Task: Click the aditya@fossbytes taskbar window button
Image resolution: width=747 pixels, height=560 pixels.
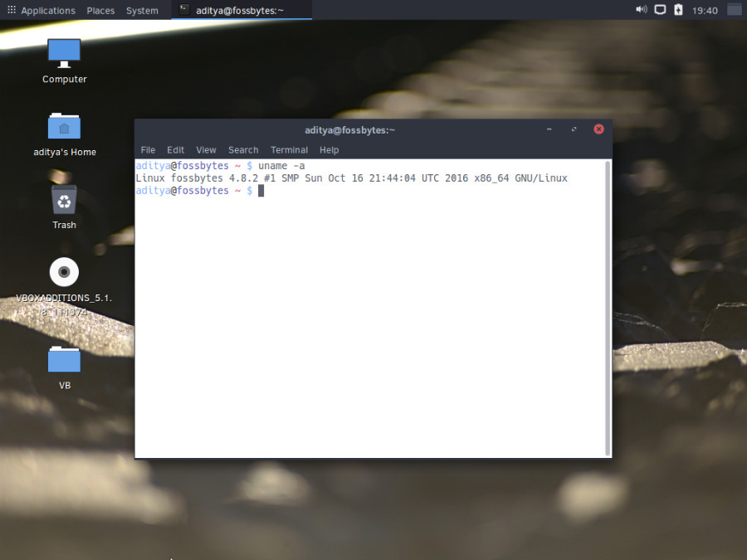Action: coord(242,11)
